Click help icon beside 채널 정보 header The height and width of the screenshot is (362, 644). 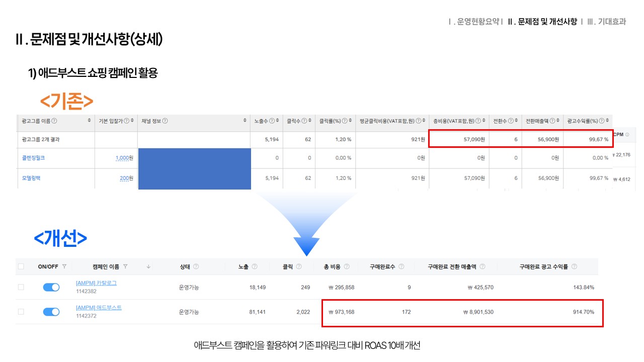[x=165, y=121]
